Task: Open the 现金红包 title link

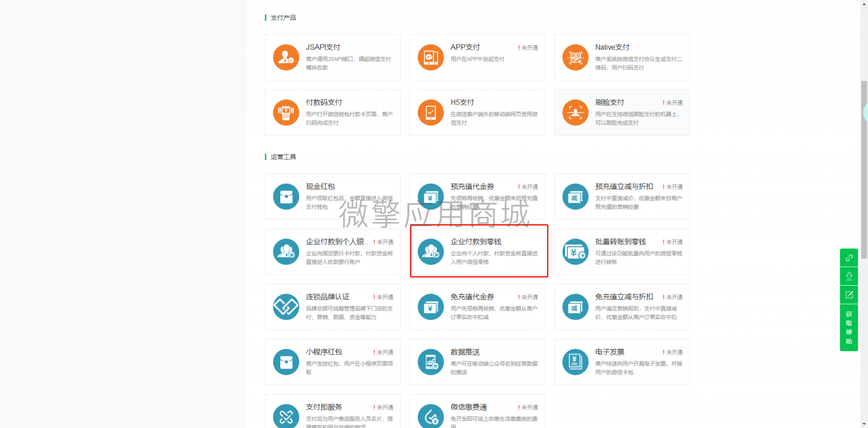Action: (320, 186)
